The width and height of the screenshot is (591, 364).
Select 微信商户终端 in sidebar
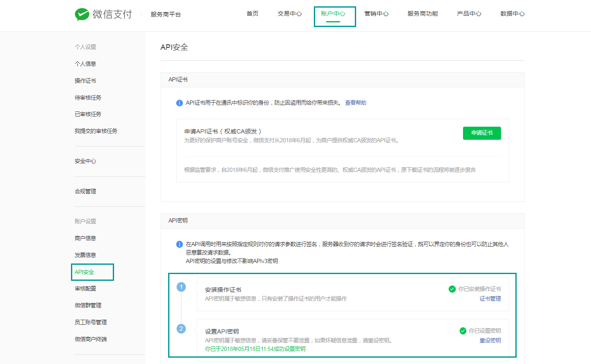point(91,339)
